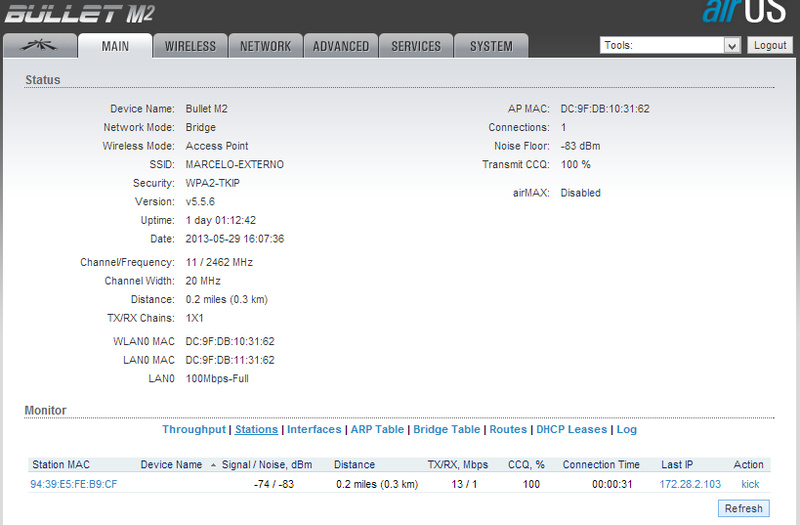The width and height of the screenshot is (800, 525).
Task: Click the LAN0 value 100Mbps-Full
Action: 217,379
